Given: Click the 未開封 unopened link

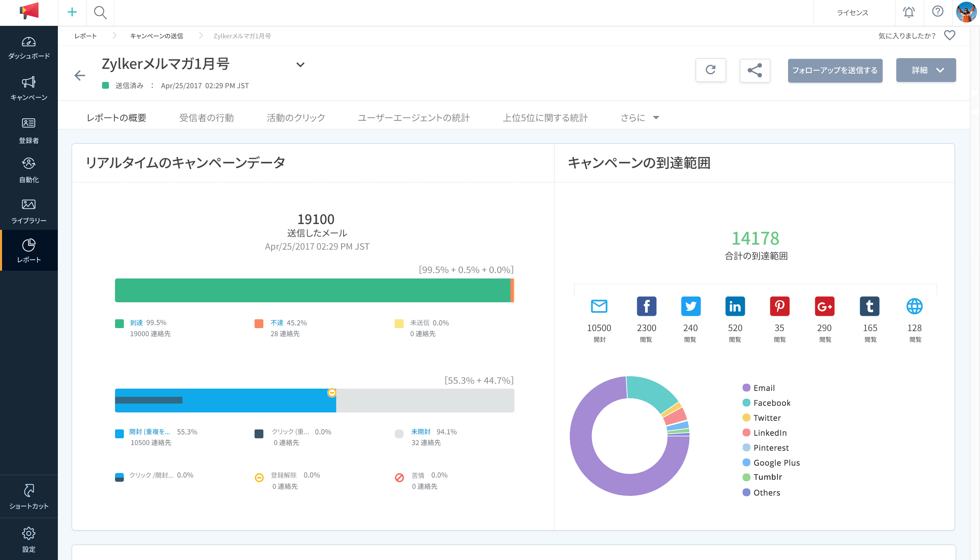Looking at the screenshot, I should pos(420,431).
